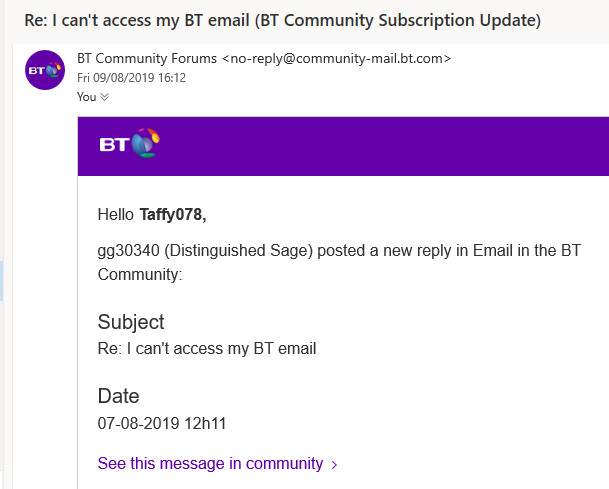This screenshot has width=609, height=489.
Task: Click 'Community:' text ending the paragraph
Action: click(x=140, y=272)
